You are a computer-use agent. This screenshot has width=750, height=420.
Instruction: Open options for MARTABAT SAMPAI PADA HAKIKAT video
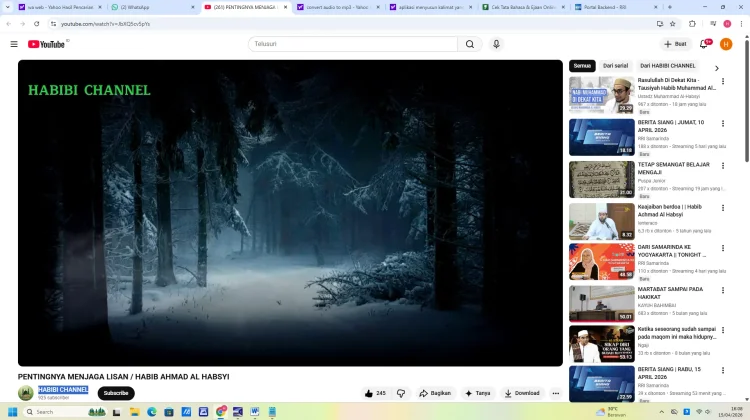pos(723,290)
